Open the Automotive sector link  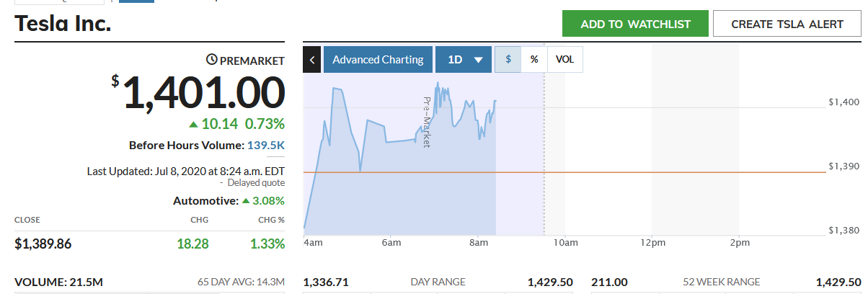(205, 200)
